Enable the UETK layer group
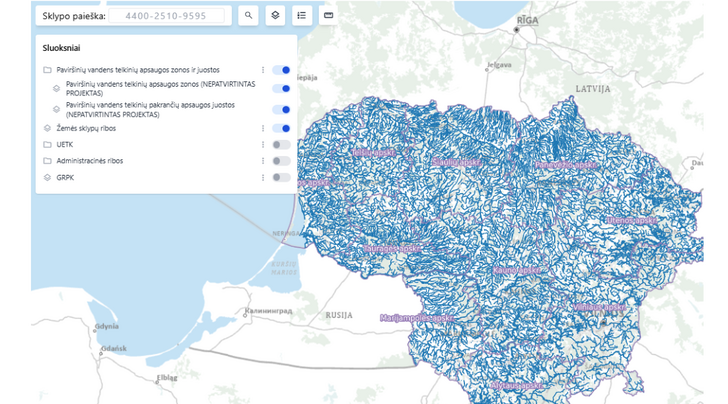 (281, 145)
